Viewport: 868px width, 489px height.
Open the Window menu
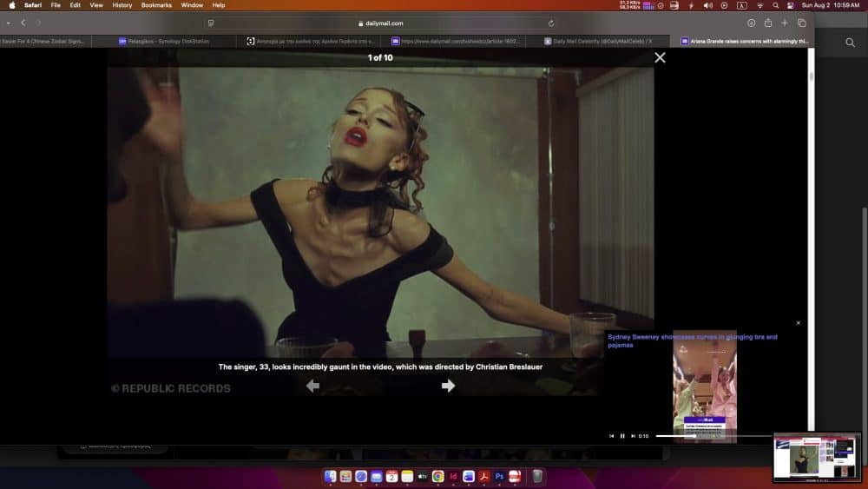(x=192, y=5)
